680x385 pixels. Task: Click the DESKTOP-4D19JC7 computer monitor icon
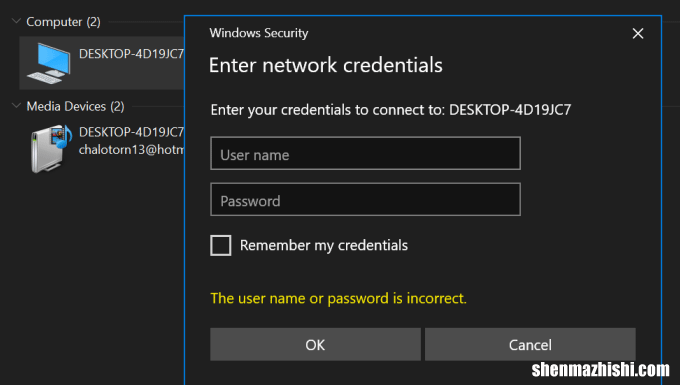[x=49, y=63]
